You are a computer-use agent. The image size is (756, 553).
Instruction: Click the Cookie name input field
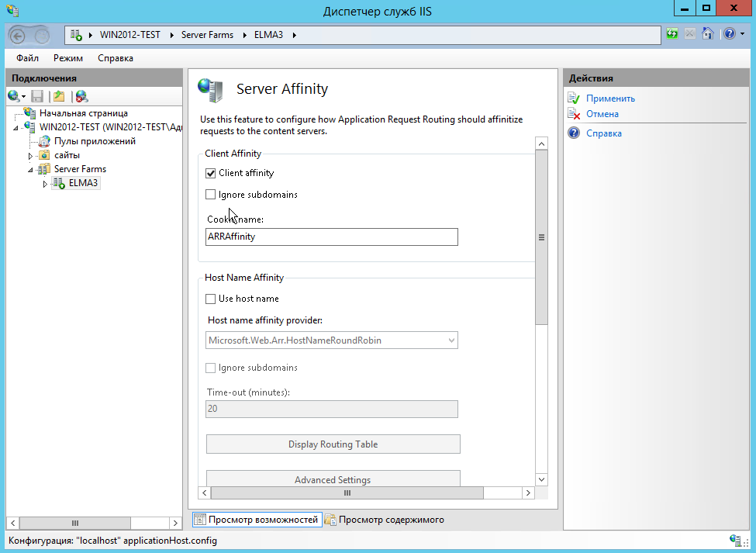[x=332, y=237]
